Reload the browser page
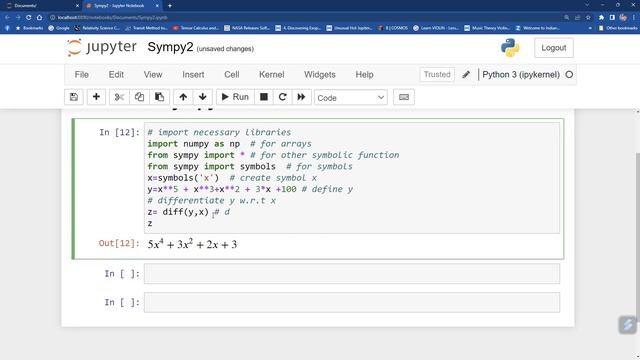The width and height of the screenshot is (640, 360). 29,18
